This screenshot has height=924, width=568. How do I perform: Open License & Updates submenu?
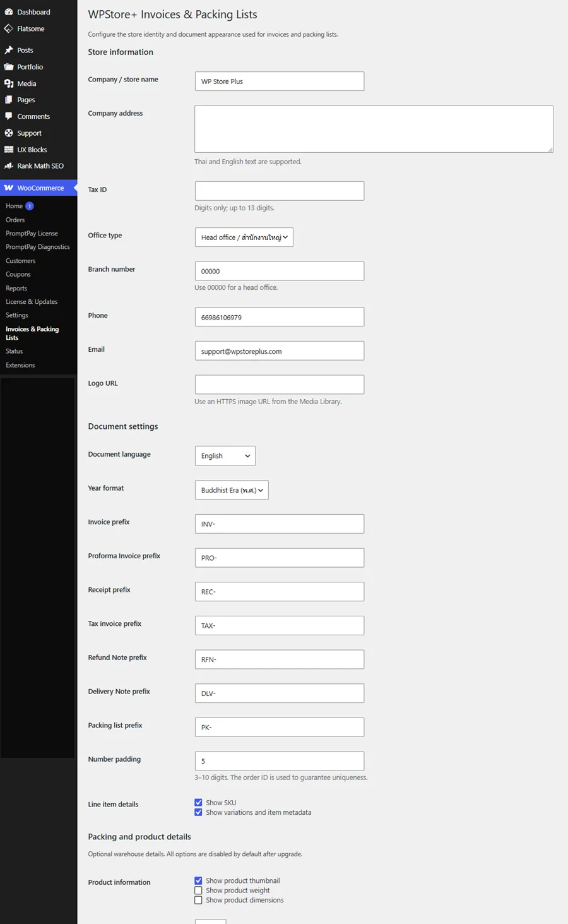32,302
